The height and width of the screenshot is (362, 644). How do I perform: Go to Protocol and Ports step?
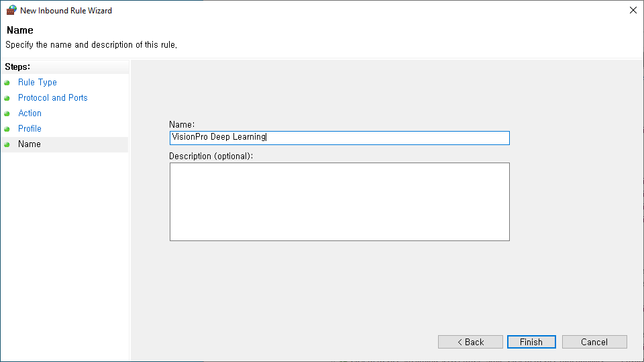pos(53,98)
